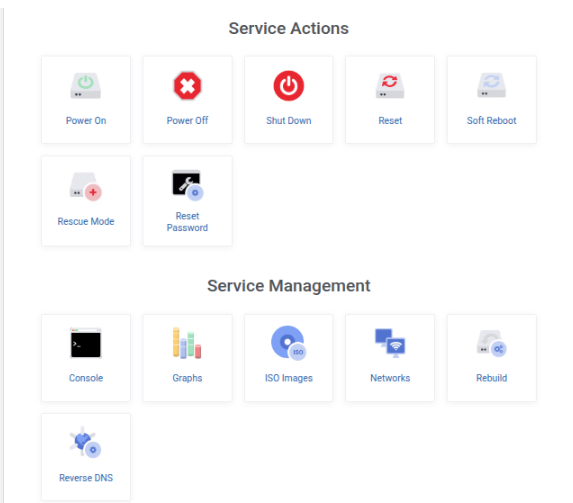This screenshot has width=573, height=503.
Task: Click the Shut Down text label
Action: pos(289,121)
